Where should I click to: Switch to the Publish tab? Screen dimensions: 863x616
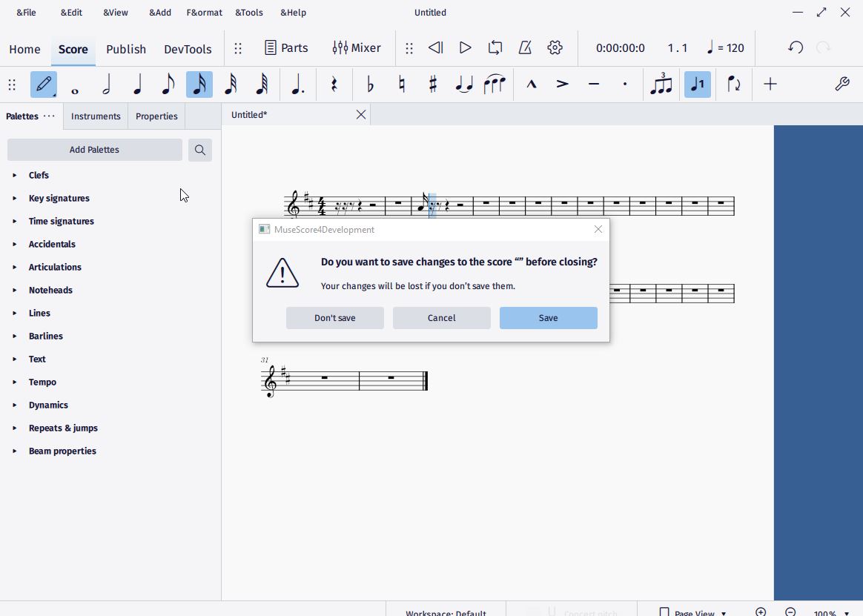pos(126,49)
